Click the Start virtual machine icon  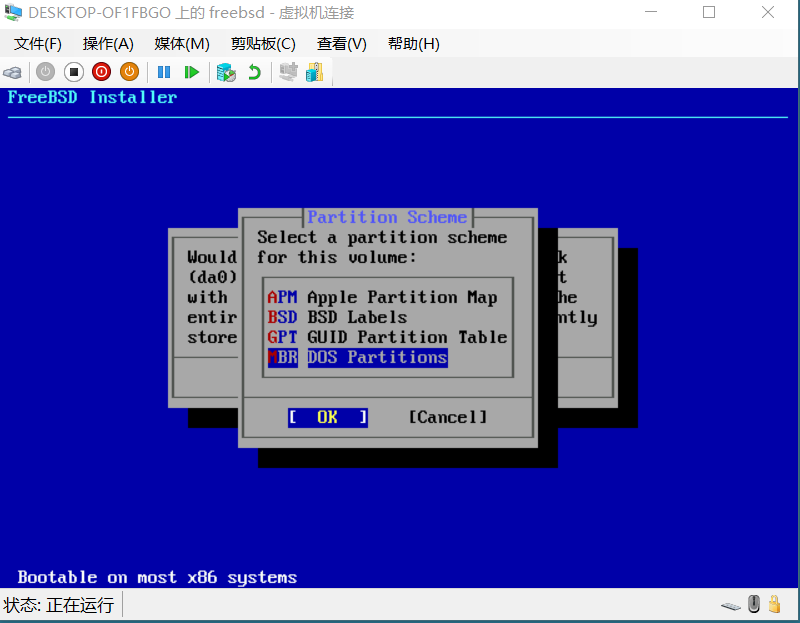pyautogui.click(x=45, y=72)
